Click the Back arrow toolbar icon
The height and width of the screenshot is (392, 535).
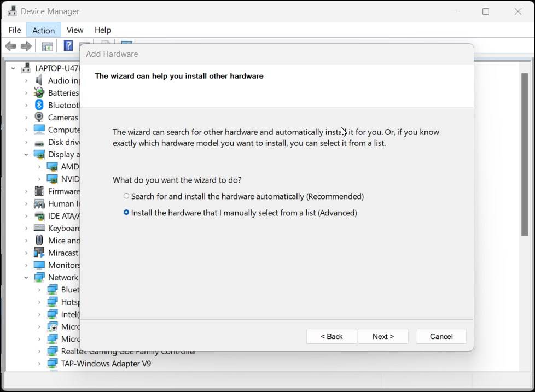pos(10,46)
